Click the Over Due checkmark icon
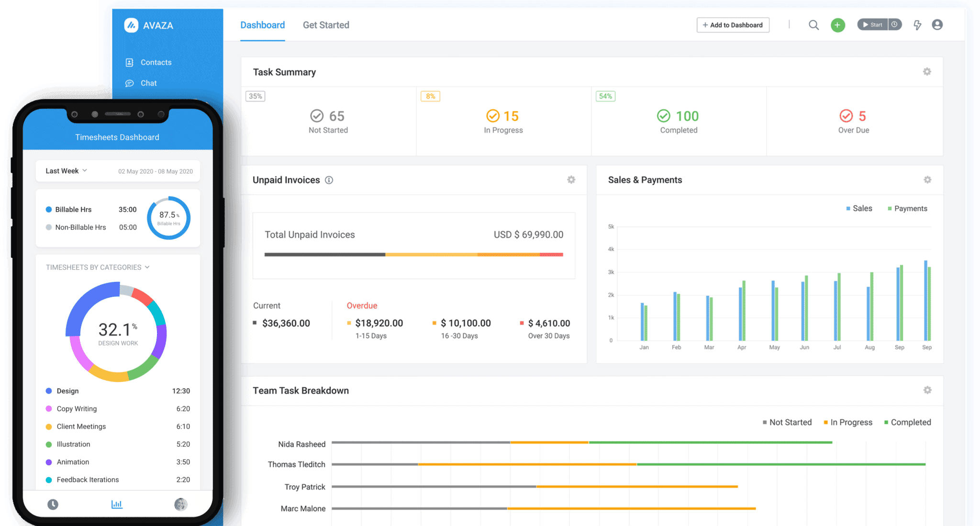This screenshot has width=980, height=526. 846,116
